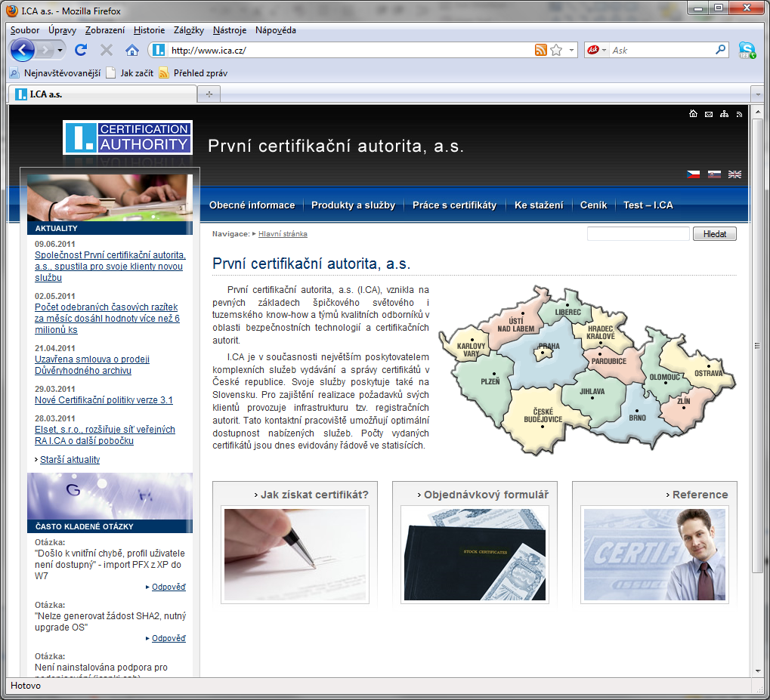Open the Záložky menu
The height and width of the screenshot is (700, 770).
tap(189, 30)
